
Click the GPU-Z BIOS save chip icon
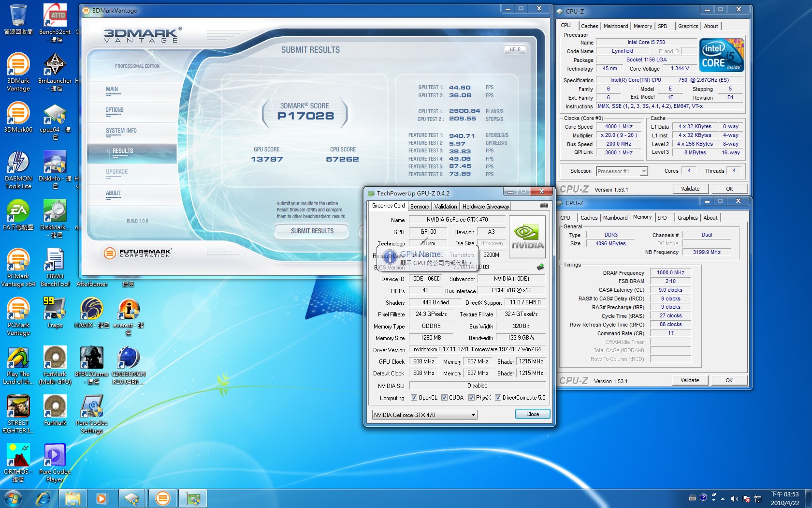tap(540, 267)
